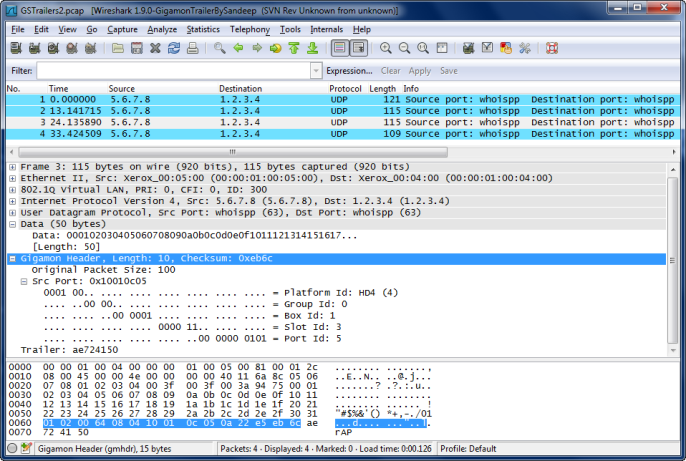Screen dimensions: 686x461
Task: Click the Expression... button
Action: pos(349,71)
